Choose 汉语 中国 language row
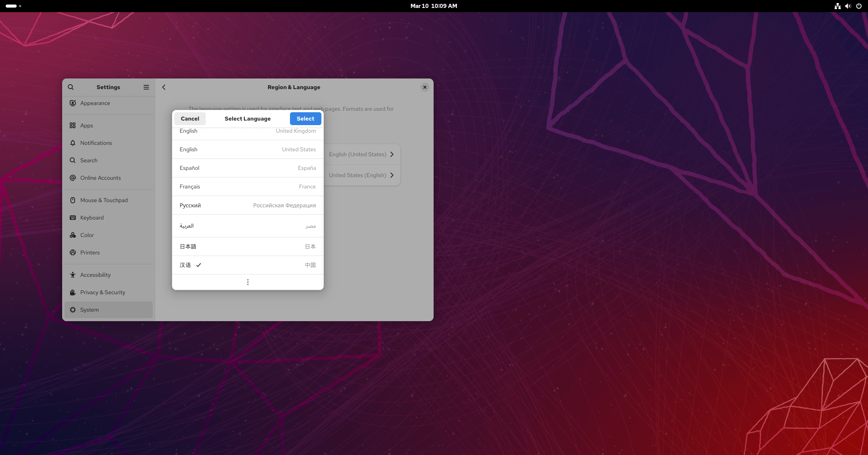 click(x=248, y=265)
